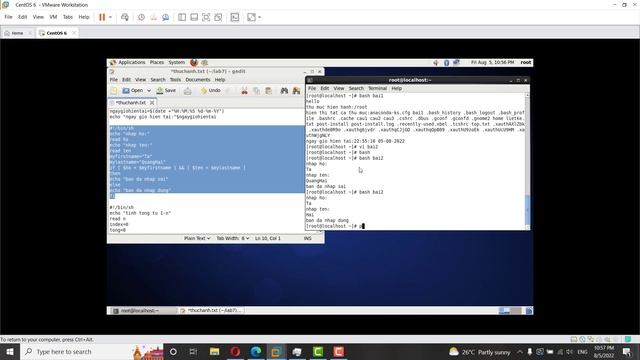Click the stretch guest display icon
640x360 pixels.
click(x=251, y=17)
